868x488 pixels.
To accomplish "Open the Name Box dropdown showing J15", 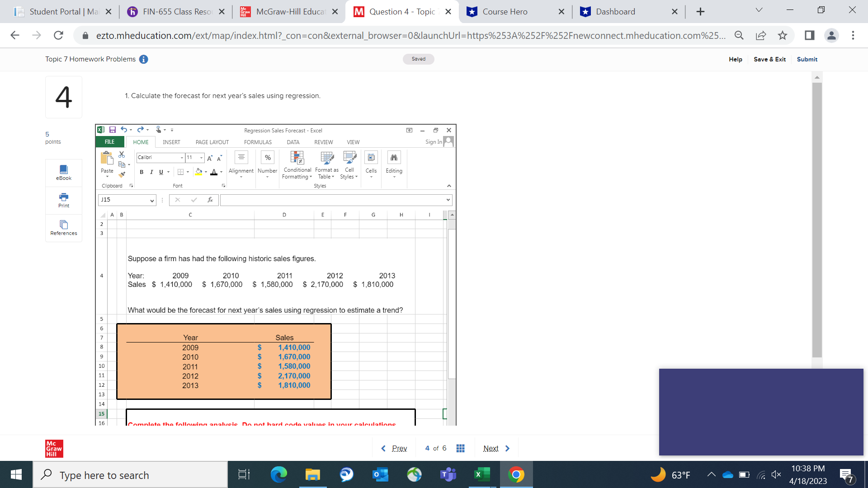I will [151, 200].
